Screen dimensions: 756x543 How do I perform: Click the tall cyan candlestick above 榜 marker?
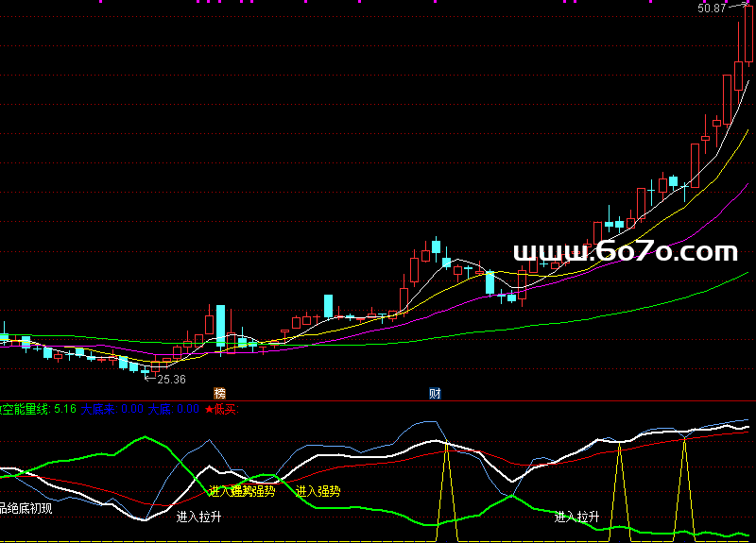(220, 322)
